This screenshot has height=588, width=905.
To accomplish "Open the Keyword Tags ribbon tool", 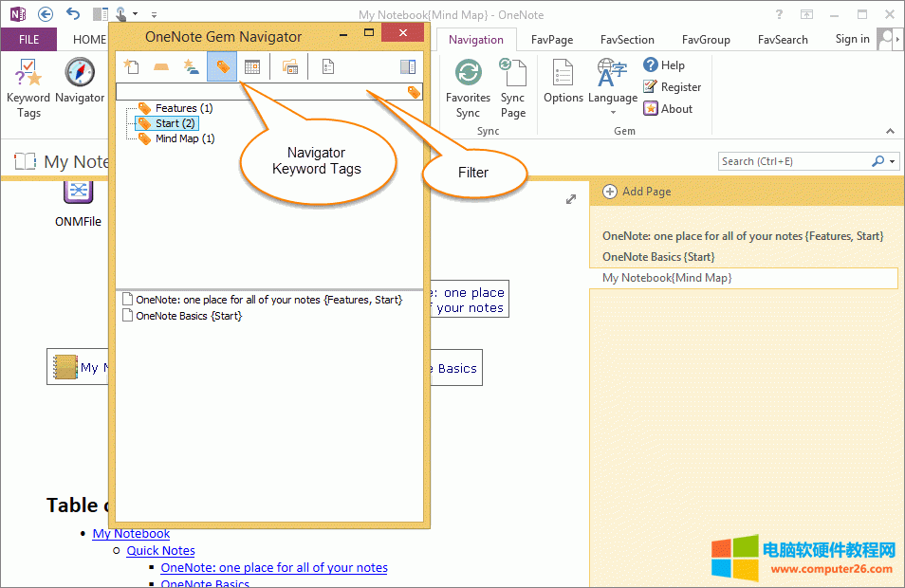I will point(28,87).
